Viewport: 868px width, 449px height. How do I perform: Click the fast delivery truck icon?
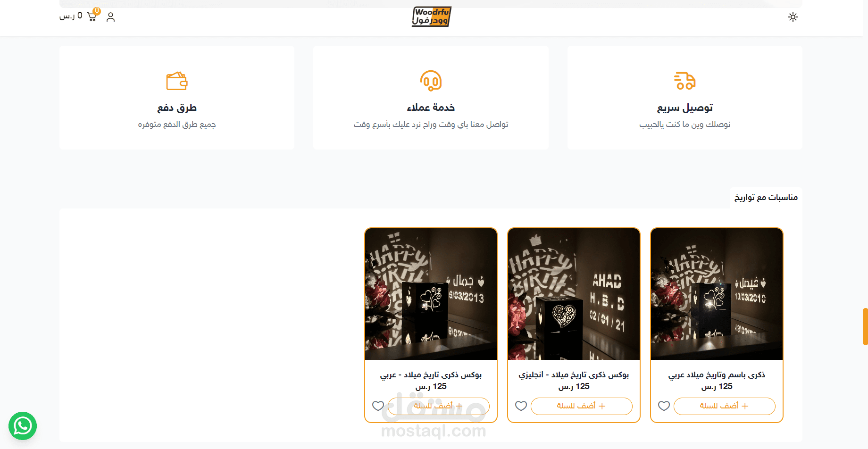point(685,81)
